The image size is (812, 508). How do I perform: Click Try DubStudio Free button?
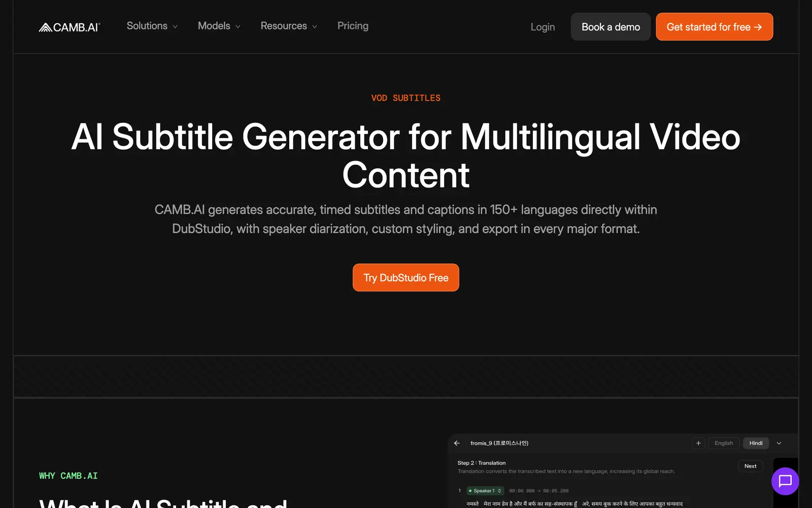click(406, 277)
